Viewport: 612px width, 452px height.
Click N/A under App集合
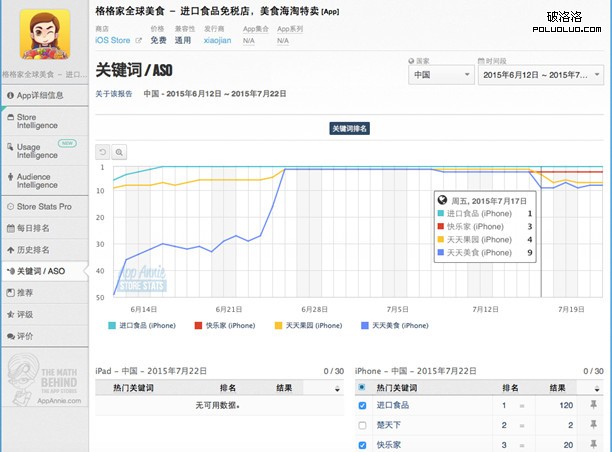coord(248,41)
